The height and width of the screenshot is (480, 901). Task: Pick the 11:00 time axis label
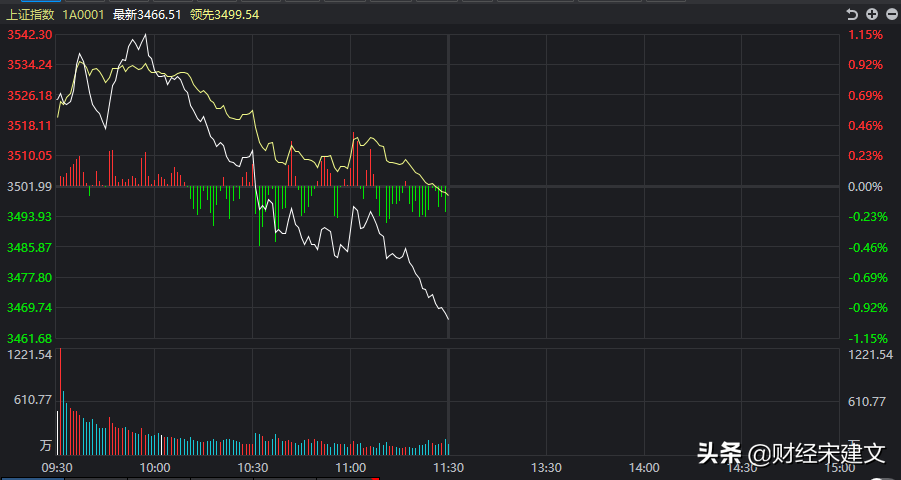(350, 467)
